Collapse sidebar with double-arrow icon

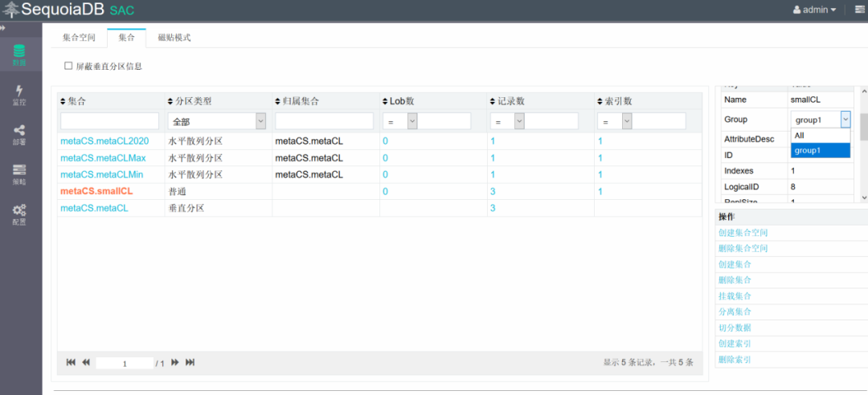pyautogui.click(x=2, y=27)
